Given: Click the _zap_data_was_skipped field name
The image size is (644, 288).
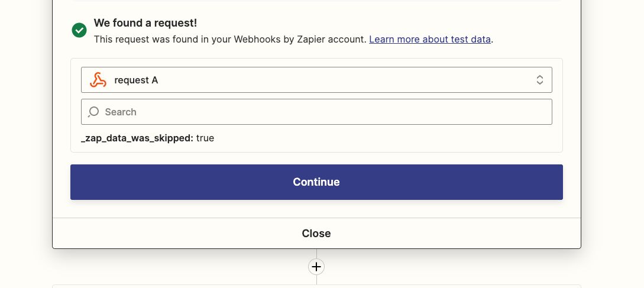Looking at the screenshot, I should [x=137, y=138].
